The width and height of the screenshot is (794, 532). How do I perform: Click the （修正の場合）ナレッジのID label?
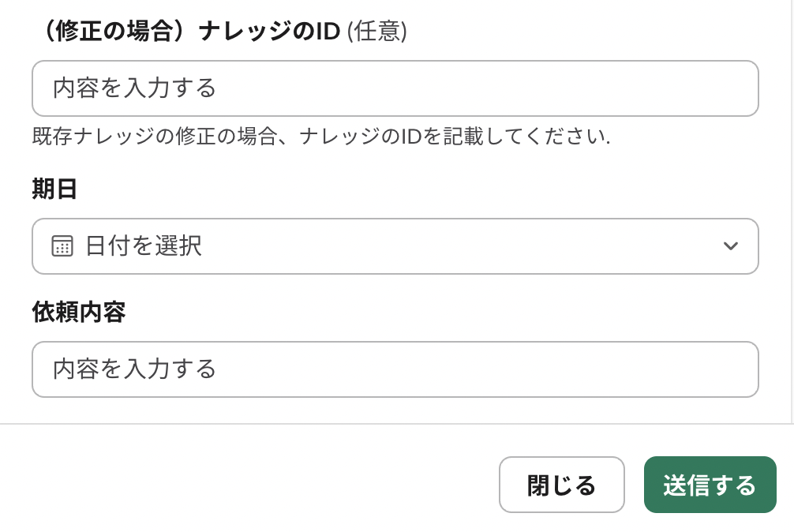tap(186, 32)
